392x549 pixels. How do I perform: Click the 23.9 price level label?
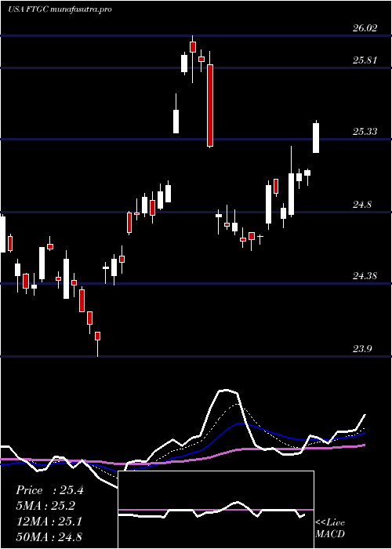coord(362,349)
